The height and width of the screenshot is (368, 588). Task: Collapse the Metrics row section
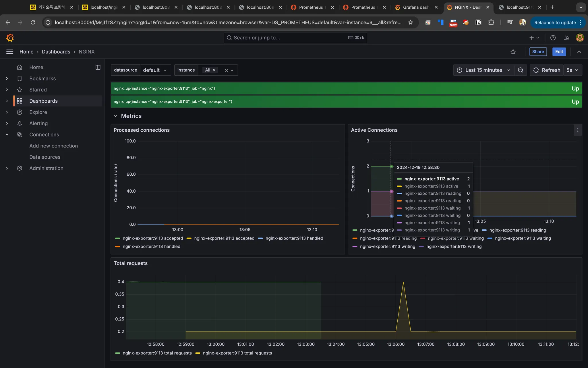coord(115,116)
